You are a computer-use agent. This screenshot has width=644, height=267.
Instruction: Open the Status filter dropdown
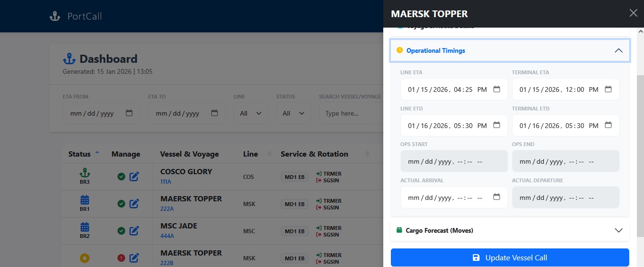tap(294, 113)
